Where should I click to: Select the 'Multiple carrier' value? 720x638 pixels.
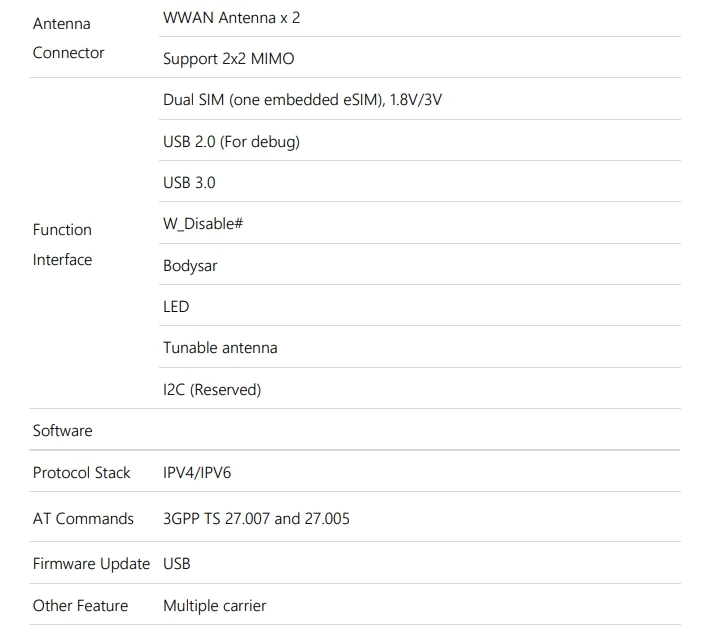[215, 606]
